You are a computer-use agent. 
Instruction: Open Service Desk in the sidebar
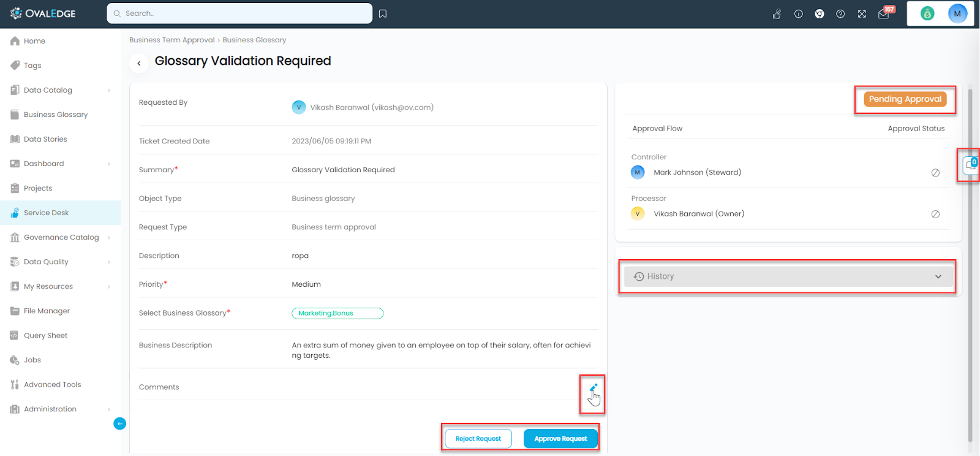61,213
